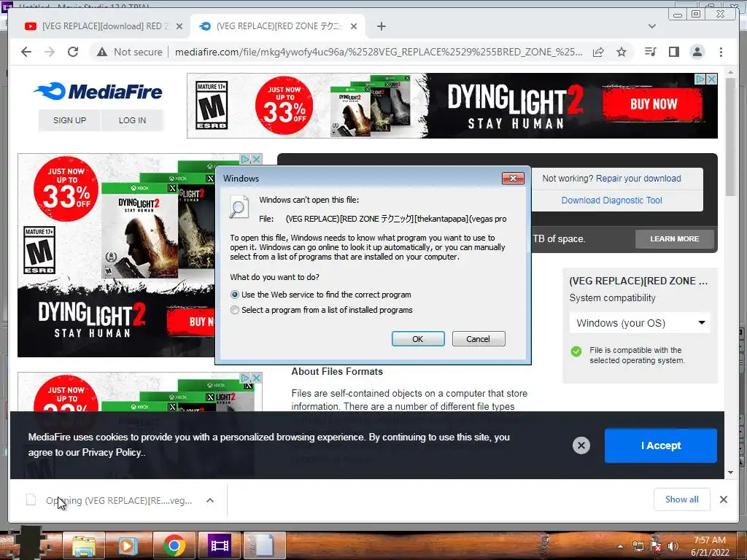
Task: Click the MediaFire logo
Action: [x=98, y=91]
